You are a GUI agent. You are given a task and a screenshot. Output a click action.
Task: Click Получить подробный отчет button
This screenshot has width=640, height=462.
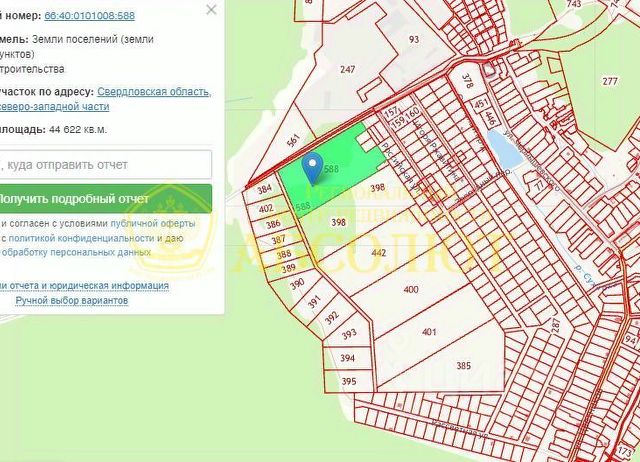pyautogui.click(x=105, y=199)
